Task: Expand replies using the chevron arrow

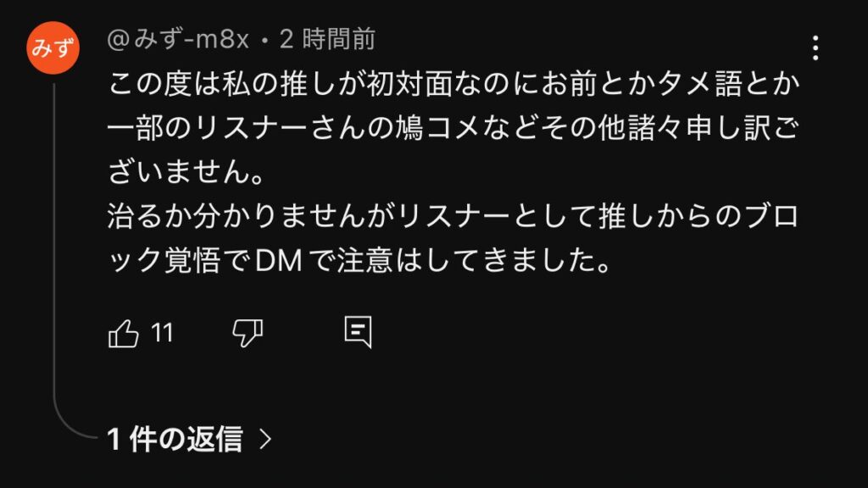Action: coord(265,440)
